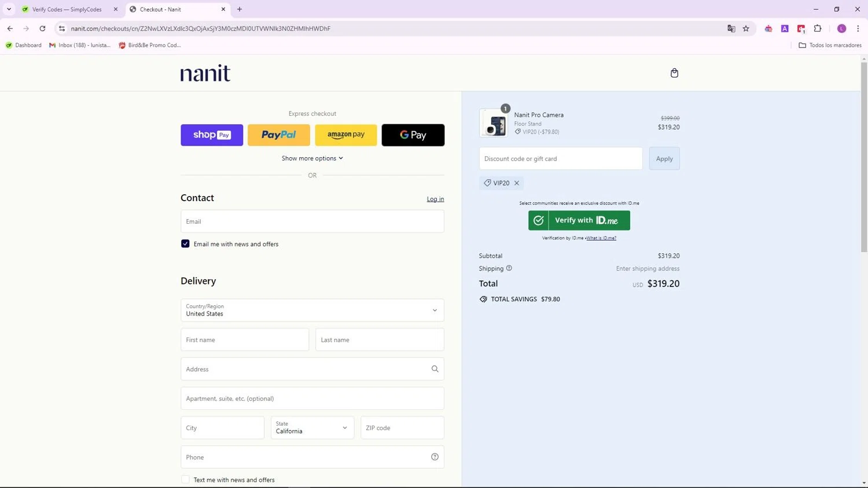Click the address search magnifier icon

(x=435, y=369)
